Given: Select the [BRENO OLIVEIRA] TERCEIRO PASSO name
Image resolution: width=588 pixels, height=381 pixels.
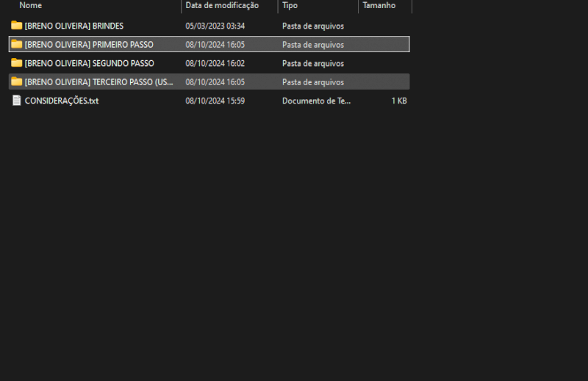Looking at the screenshot, I should 99,82.
